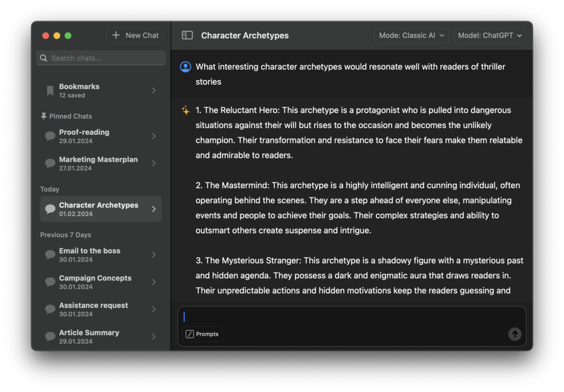Open the Model: ChatGPT dropdown
Viewport: 564px width, 392px height.
tap(490, 35)
